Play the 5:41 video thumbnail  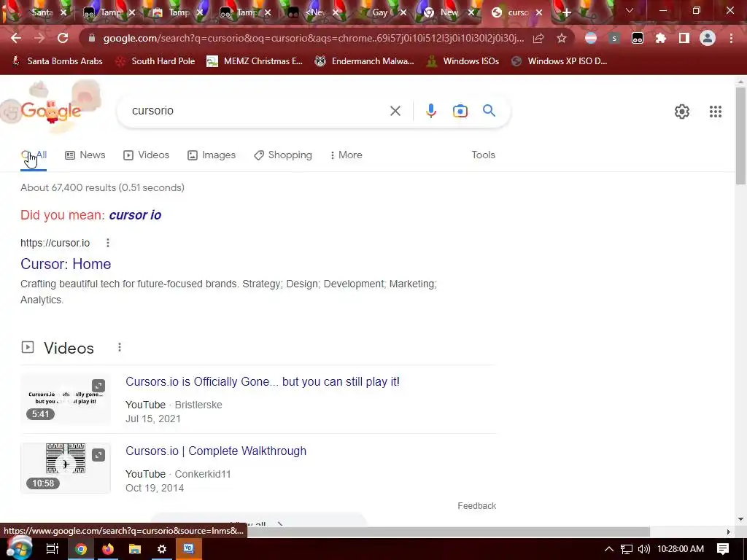pyautogui.click(x=66, y=399)
